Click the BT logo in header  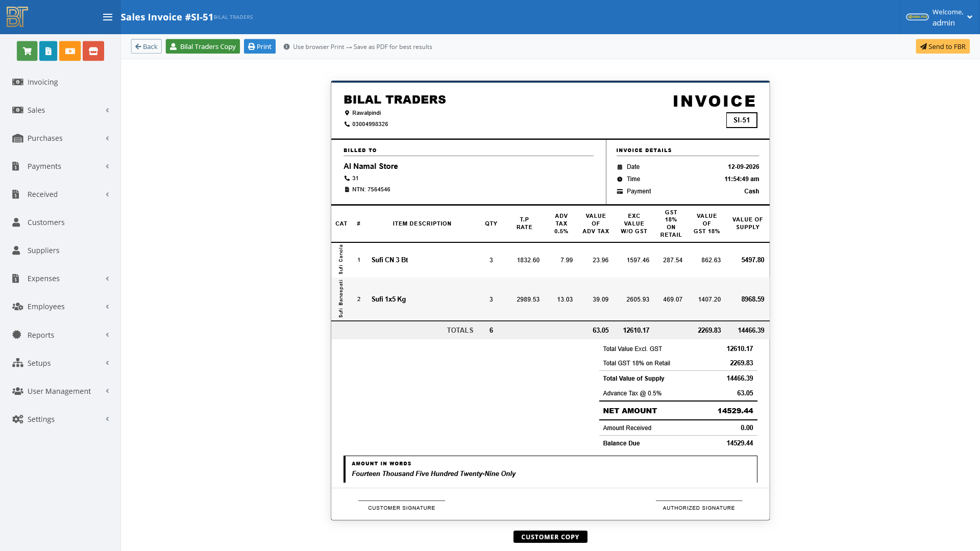click(17, 17)
